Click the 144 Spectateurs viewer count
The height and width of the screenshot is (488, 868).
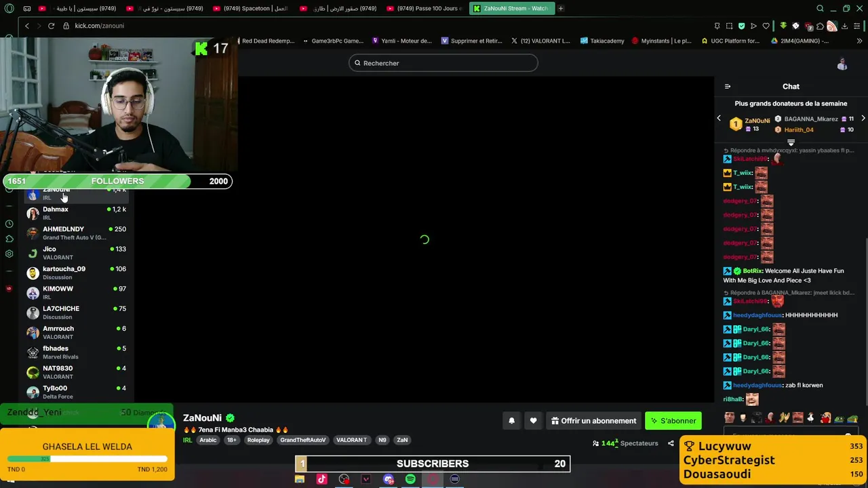click(625, 443)
